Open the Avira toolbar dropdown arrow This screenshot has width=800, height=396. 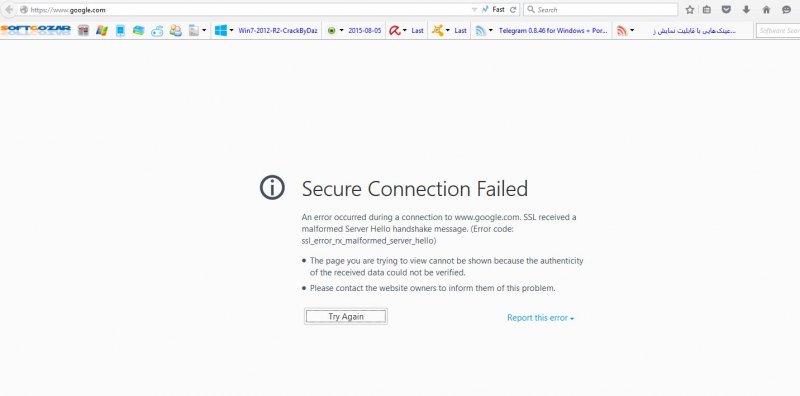(405, 31)
